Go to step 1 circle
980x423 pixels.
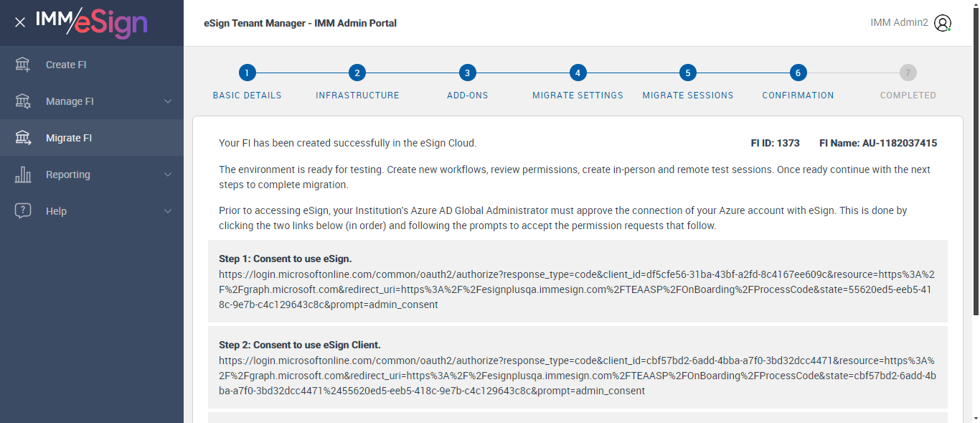(x=247, y=73)
